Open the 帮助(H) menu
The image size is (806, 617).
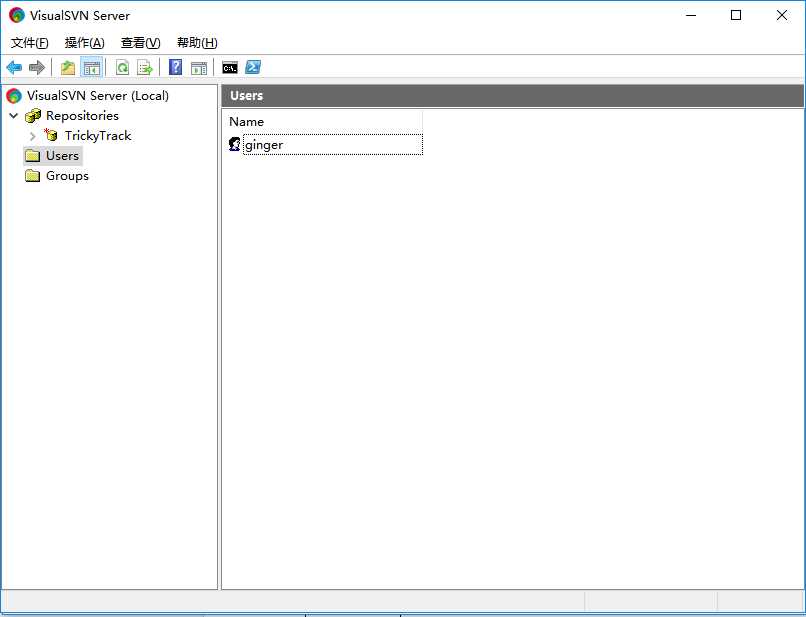tap(197, 43)
